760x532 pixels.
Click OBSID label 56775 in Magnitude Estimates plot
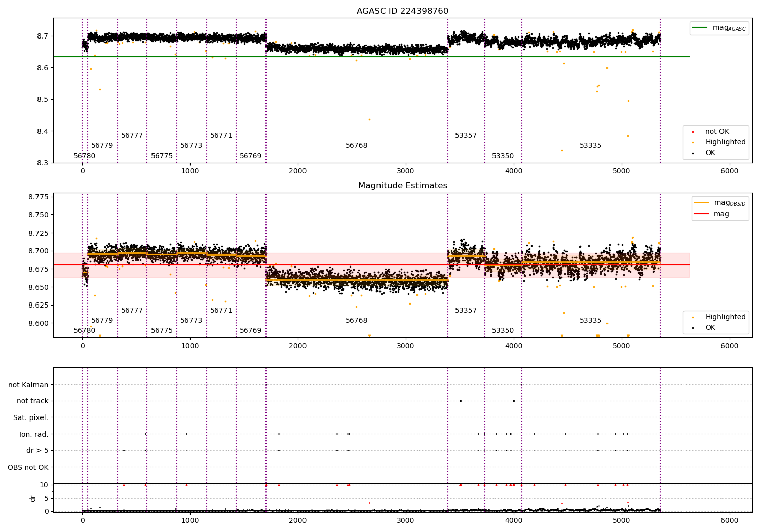coord(162,331)
